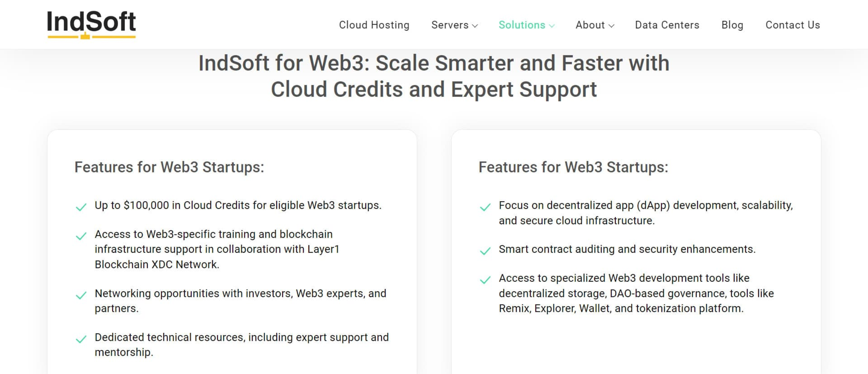The width and height of the screenshot is (868, 374).
Task: Select the Solutions menu label
Action: click(522, 25)
